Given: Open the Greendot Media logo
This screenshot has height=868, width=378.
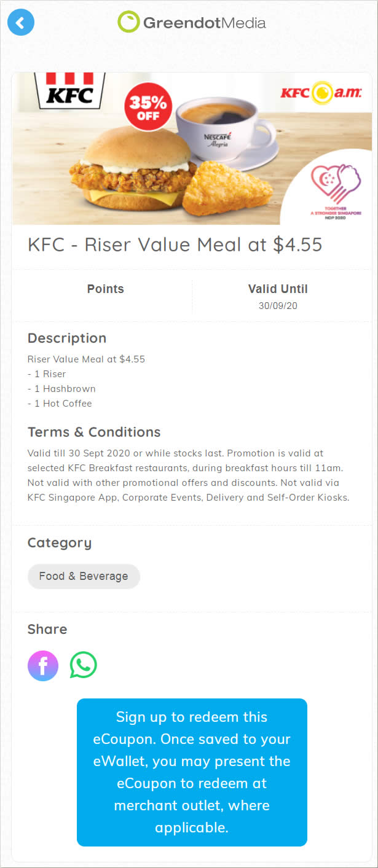Looking at the screenshot, I should pyautogui.click(x=192, y=23).
